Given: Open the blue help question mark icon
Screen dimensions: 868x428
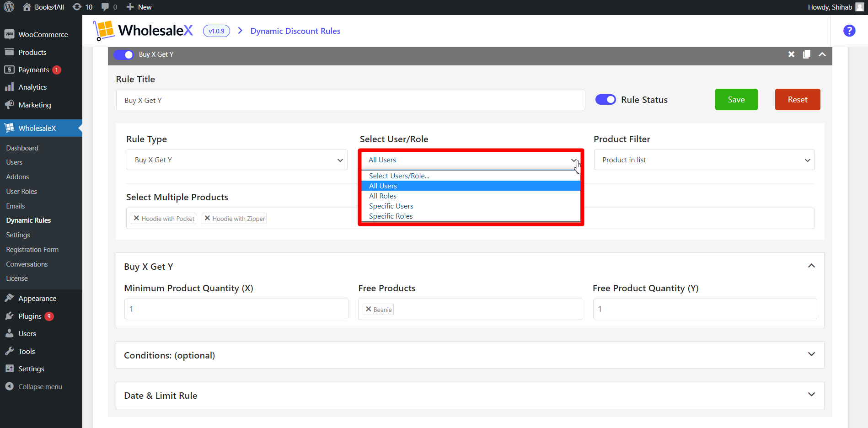Looking at the screenshot, I should click(x=849, y=31).
